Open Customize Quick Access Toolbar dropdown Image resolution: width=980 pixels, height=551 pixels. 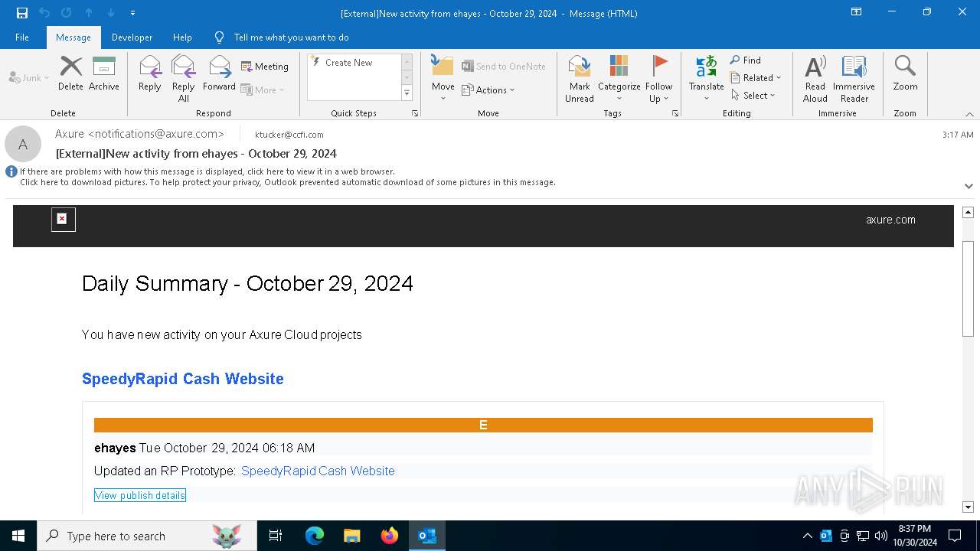tap(132, 13)
